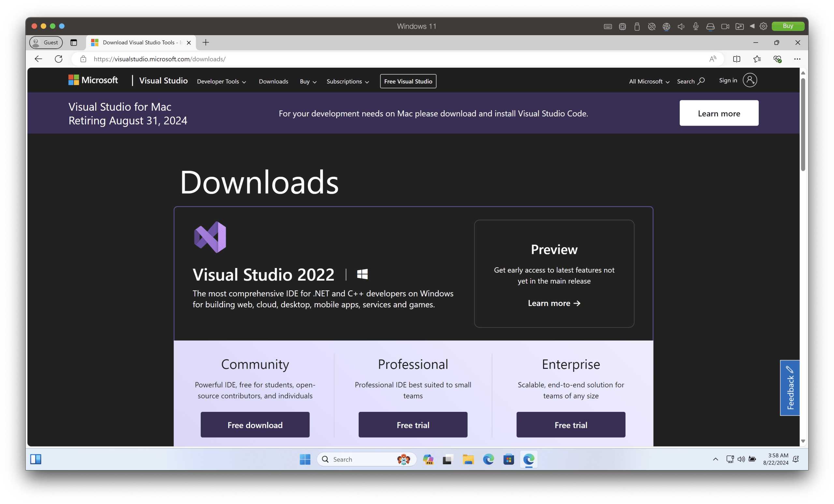Expand the Buy menu
This screenshot has width=834, height=504.
[x=308, y=81]
